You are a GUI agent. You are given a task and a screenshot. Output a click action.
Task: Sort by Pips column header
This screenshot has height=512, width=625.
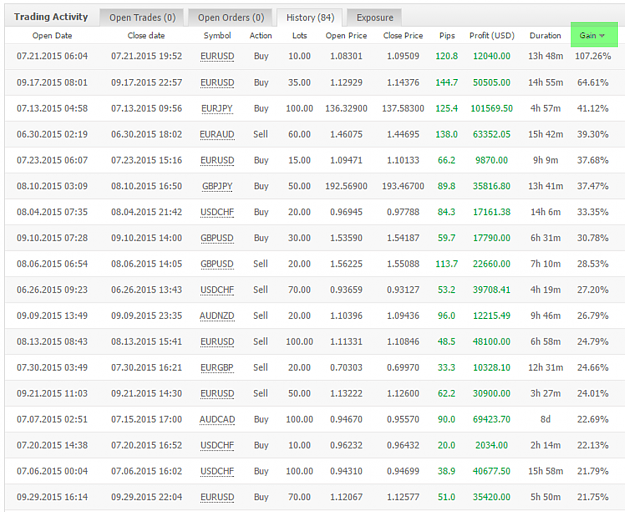(x=447, y=35)
